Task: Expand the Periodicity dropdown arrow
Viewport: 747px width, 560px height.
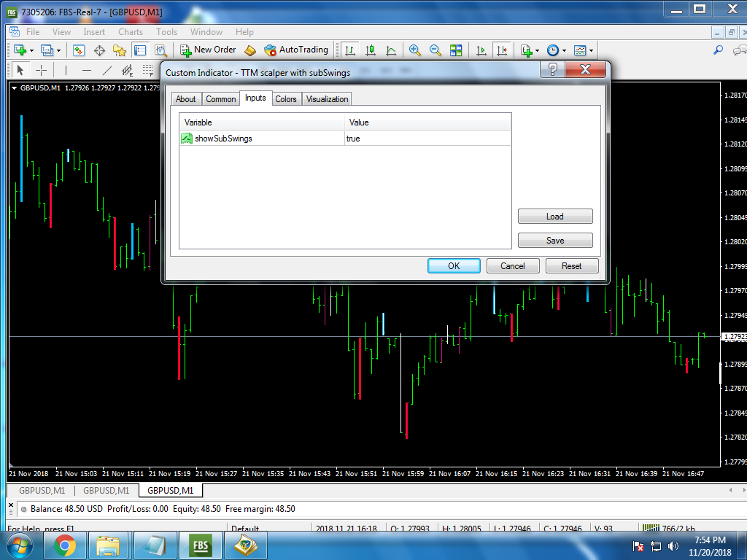Action: pyautogui.click(x=564, y=50)
